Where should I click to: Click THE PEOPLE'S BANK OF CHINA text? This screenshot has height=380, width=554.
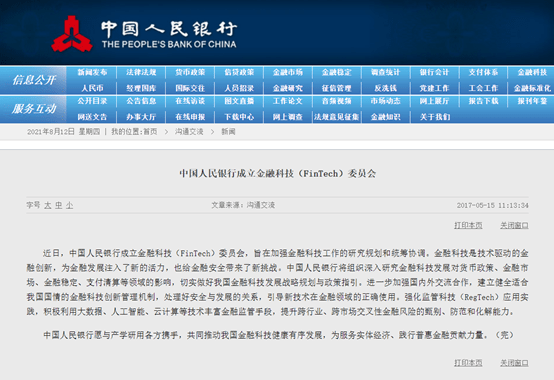[x=169, y=44]
